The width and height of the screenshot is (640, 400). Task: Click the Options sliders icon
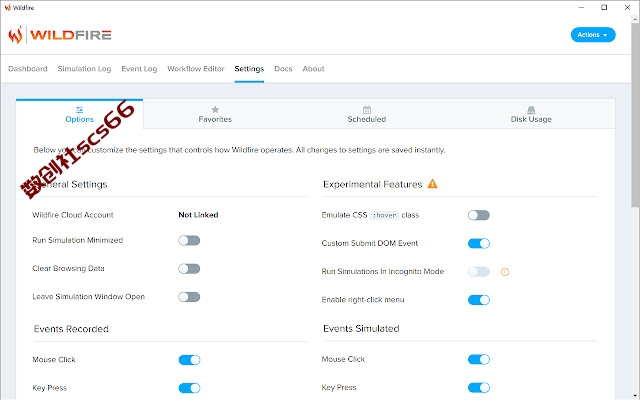point(80,110)
